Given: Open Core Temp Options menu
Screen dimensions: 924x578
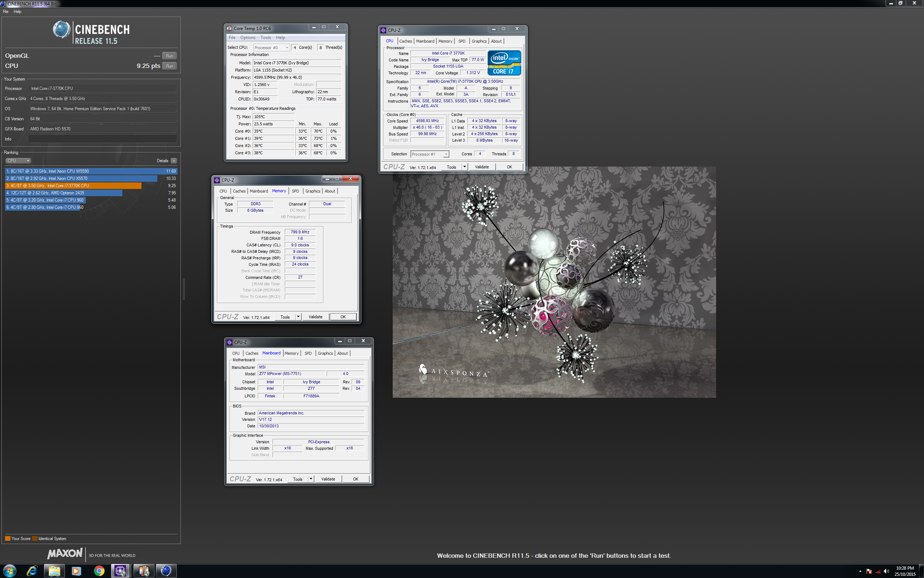Looking at the screenshot, I should [248, 38].
